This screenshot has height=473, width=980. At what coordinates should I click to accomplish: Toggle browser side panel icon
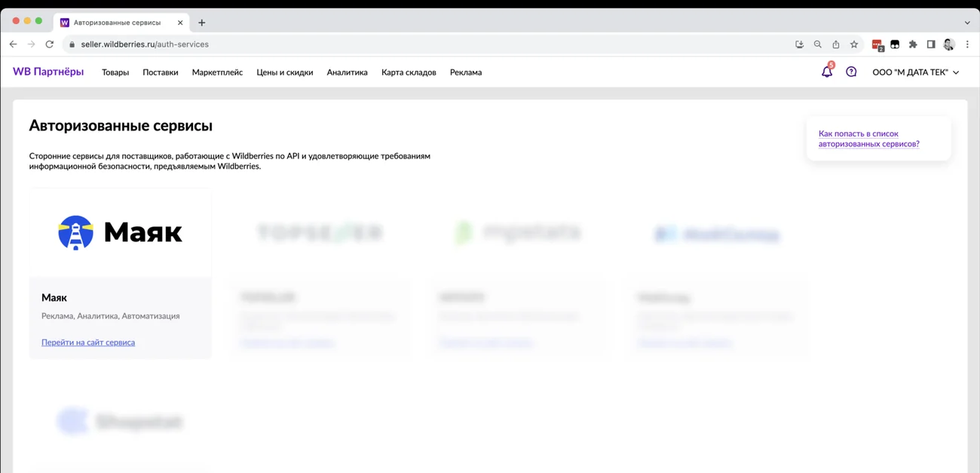(931, 45)
